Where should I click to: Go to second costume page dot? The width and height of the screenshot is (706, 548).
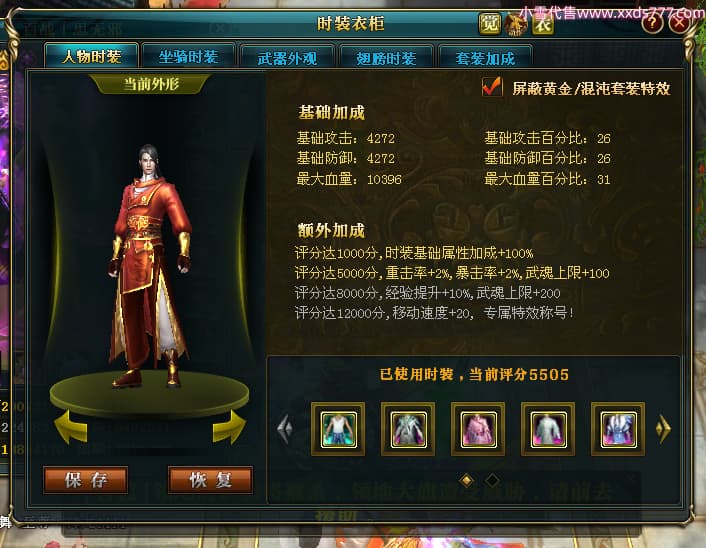pos(492,480)
